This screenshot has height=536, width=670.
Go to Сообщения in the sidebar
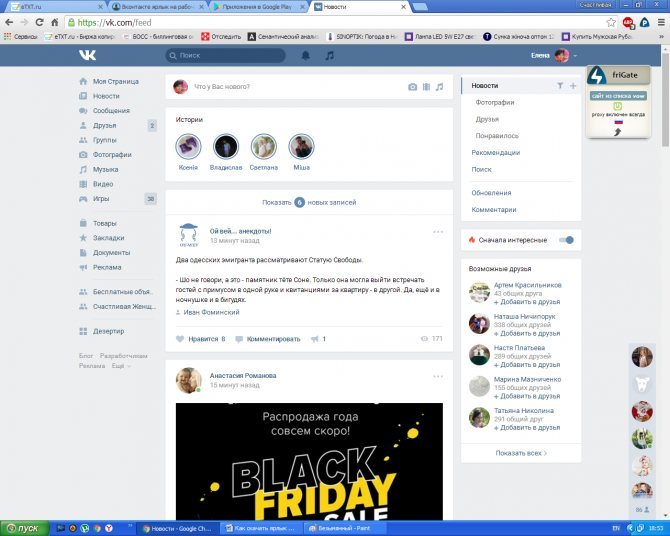click(x=111, y=111)
